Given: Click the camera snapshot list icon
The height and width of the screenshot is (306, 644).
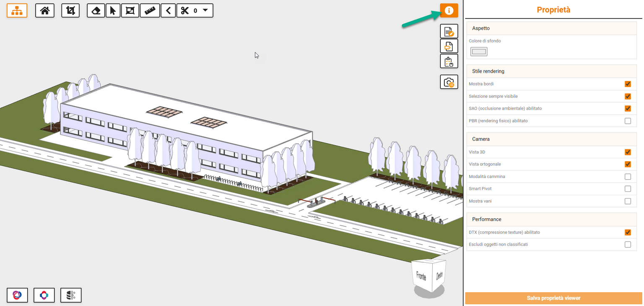Looking at the screenshot, I should 449,82.
